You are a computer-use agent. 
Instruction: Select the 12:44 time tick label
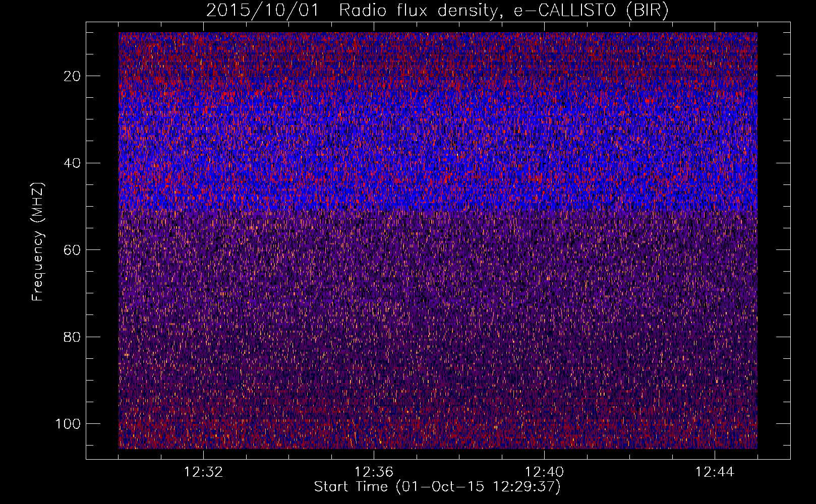point(715,472)
